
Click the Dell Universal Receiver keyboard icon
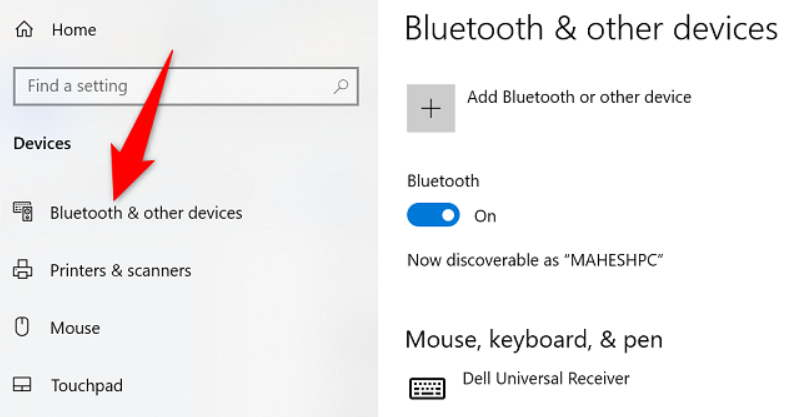[427, 387]
